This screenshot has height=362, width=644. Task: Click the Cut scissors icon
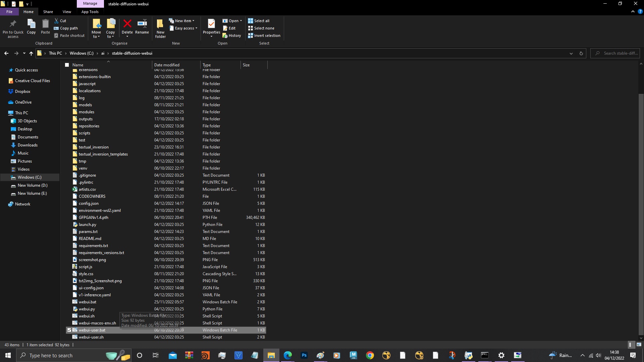click(x=57, y=20)
